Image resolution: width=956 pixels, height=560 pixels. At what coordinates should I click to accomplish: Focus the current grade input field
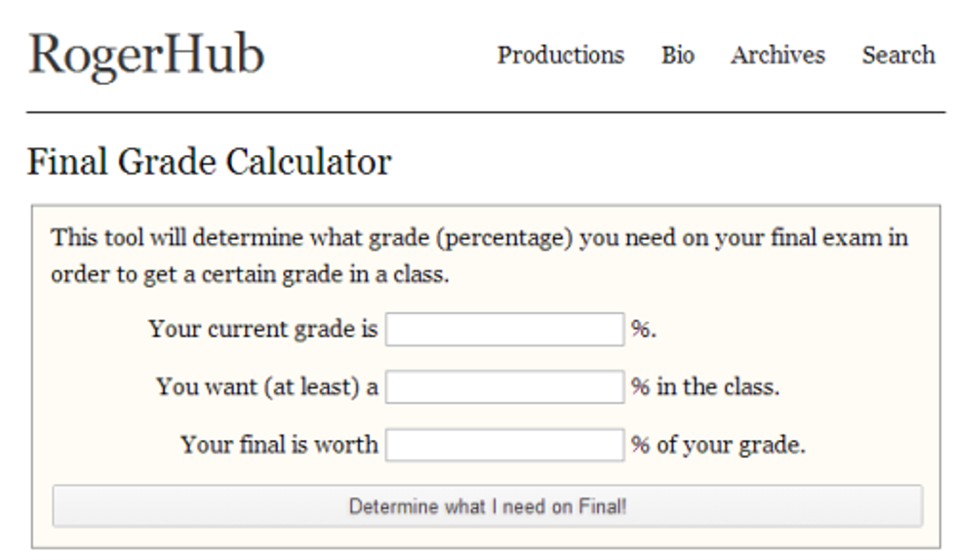[x=504, y=330]
